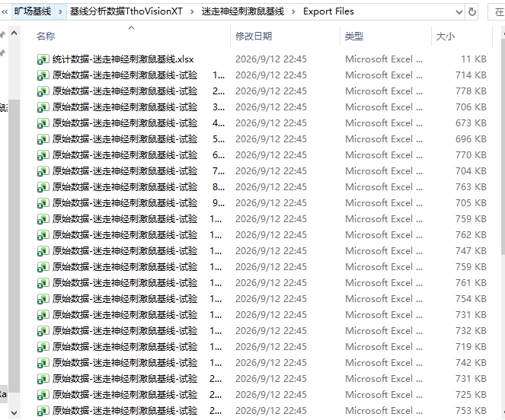Click the Excel icon beside the 696 KB file
Image resolution: width=505 pixels, height=420 pixels.
(43, 139)
